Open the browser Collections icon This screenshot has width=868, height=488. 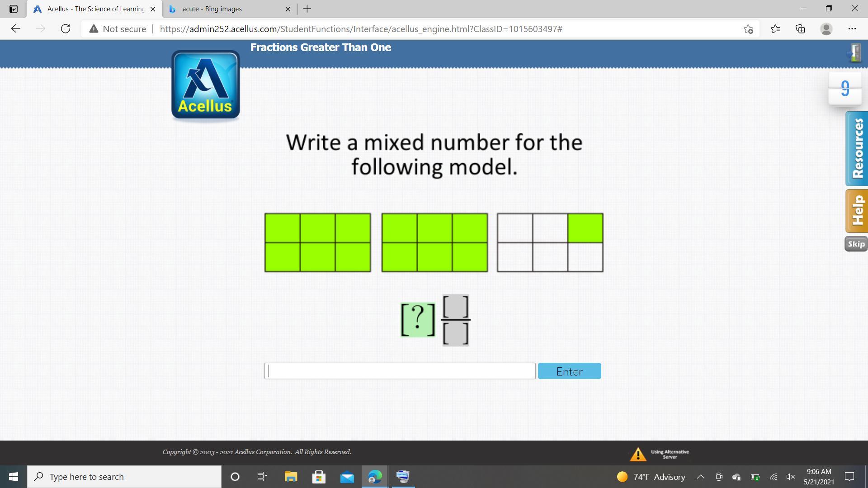(x=800, y=29)
